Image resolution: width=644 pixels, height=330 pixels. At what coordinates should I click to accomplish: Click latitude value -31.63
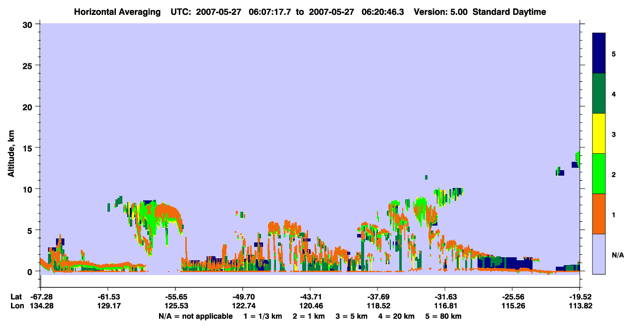tap(445, 297)
